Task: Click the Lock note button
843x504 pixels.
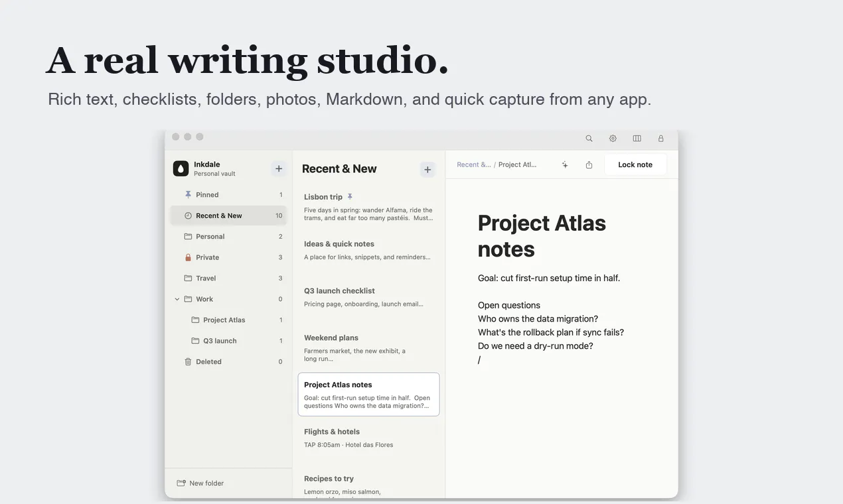Action: pos(635,164)
